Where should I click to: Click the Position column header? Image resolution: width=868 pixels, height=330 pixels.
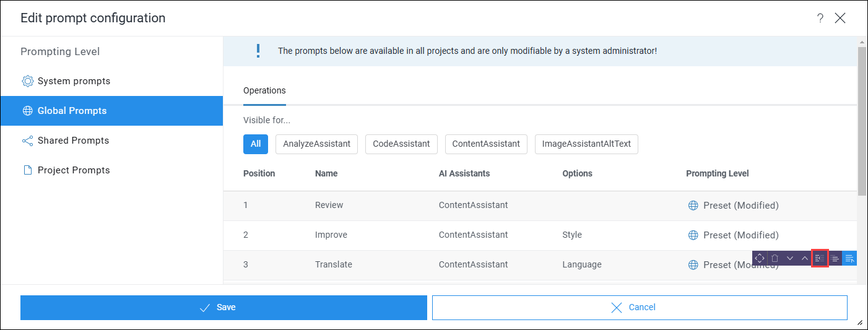[x=259, y=173]
